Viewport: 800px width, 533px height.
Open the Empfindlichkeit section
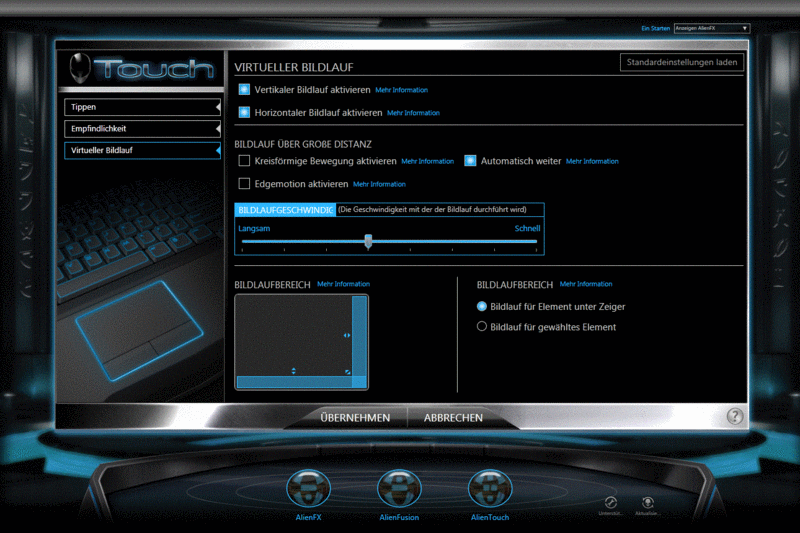[x=142, y=129]
